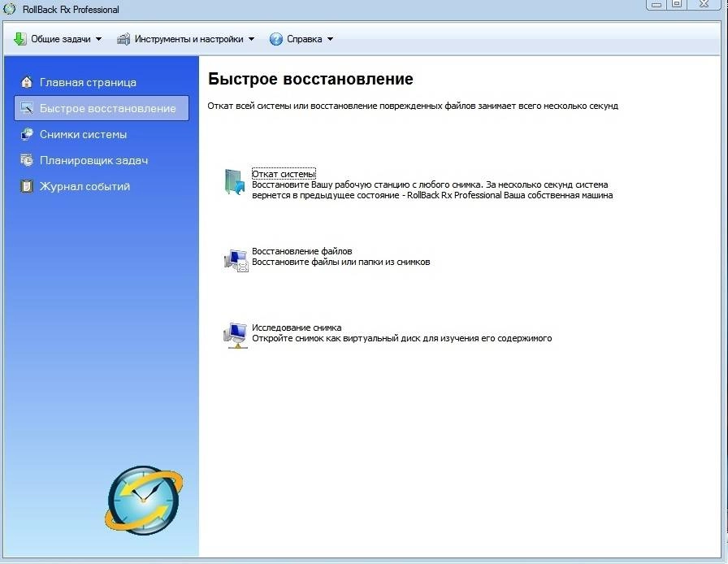Select Быстрое восстановление in sidebar

[102, 108]
